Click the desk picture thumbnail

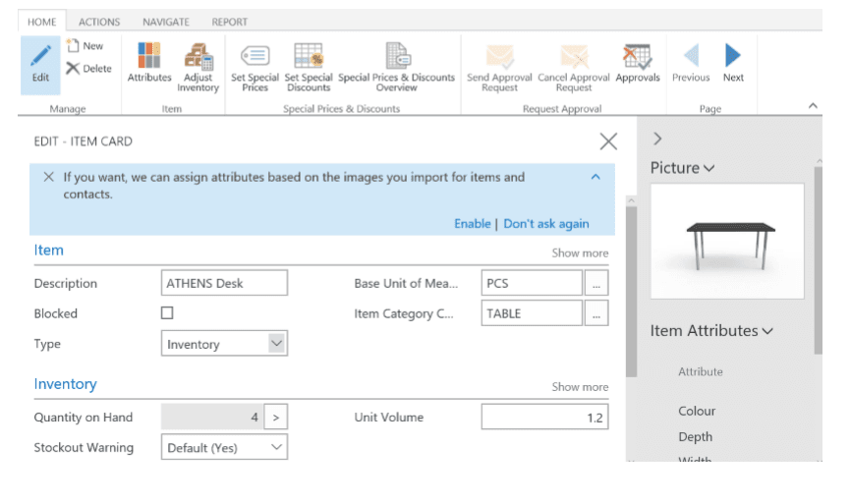727,241
